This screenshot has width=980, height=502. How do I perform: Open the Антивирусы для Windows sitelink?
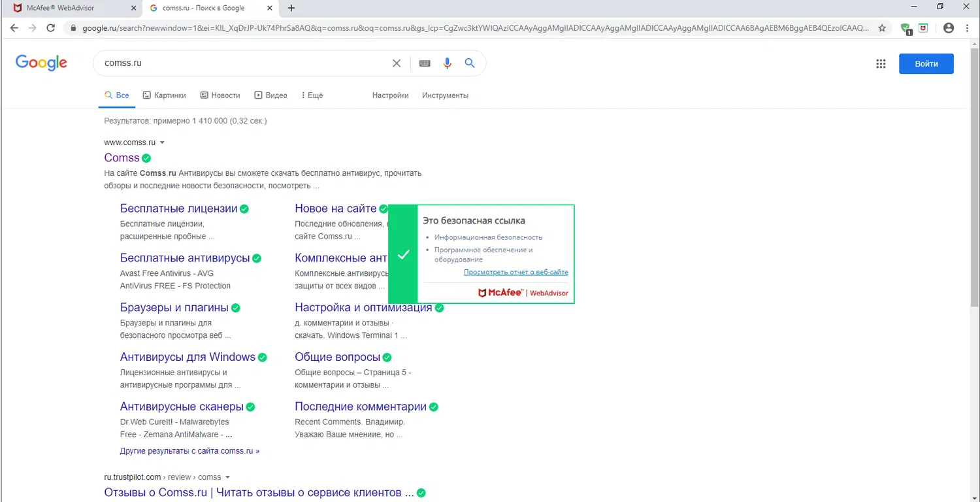point(188,358)
